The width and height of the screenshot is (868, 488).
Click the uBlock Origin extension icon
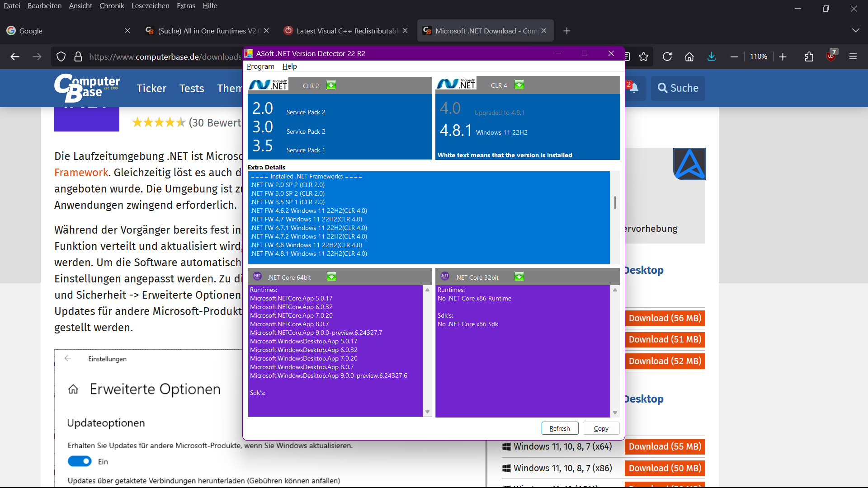pyautogui.click(x=831, y=56)
